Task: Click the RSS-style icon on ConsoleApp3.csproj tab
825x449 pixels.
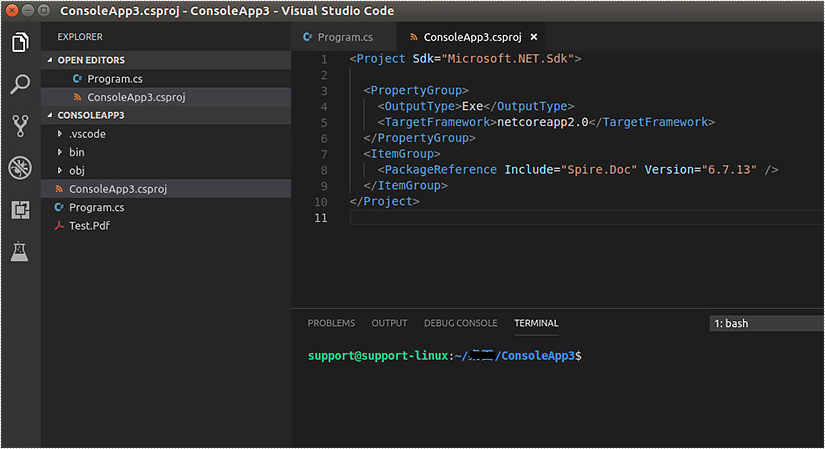Action: pos(414,37)
